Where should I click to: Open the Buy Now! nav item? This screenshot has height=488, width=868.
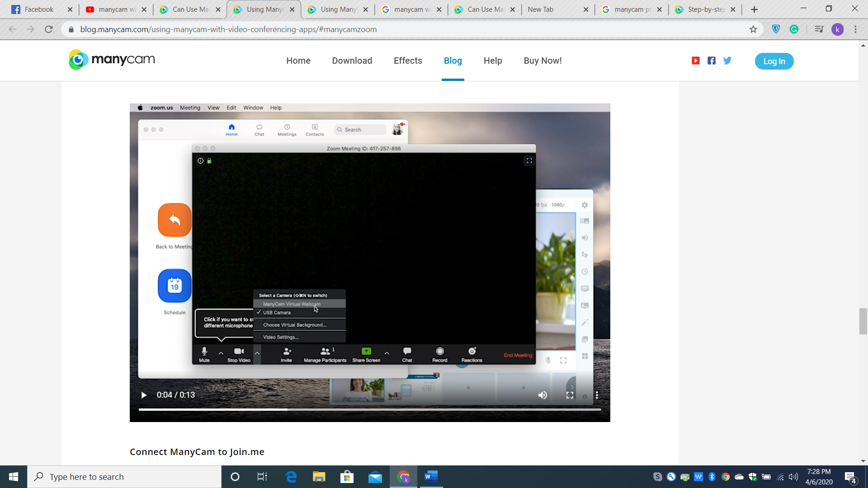point(542,61)
